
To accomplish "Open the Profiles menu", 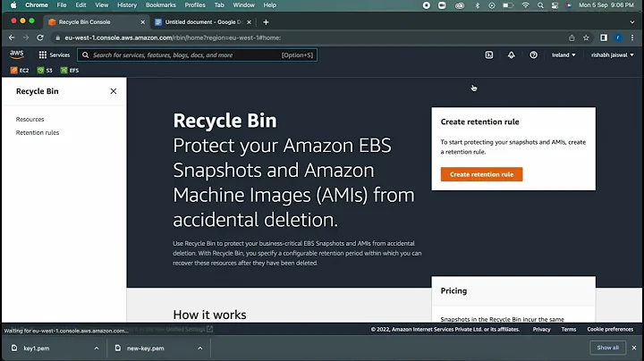I will tap(195, 5).
